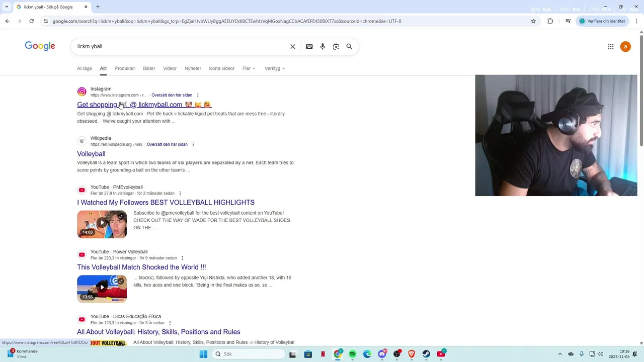Open more options for Instagram result
This screenshot has height=362, width=644.
pos(198,95)
